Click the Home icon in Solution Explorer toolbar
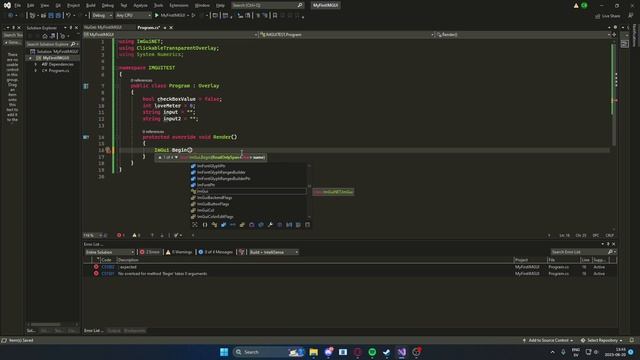This screenshot has height=360, width=640. (45, 36)
